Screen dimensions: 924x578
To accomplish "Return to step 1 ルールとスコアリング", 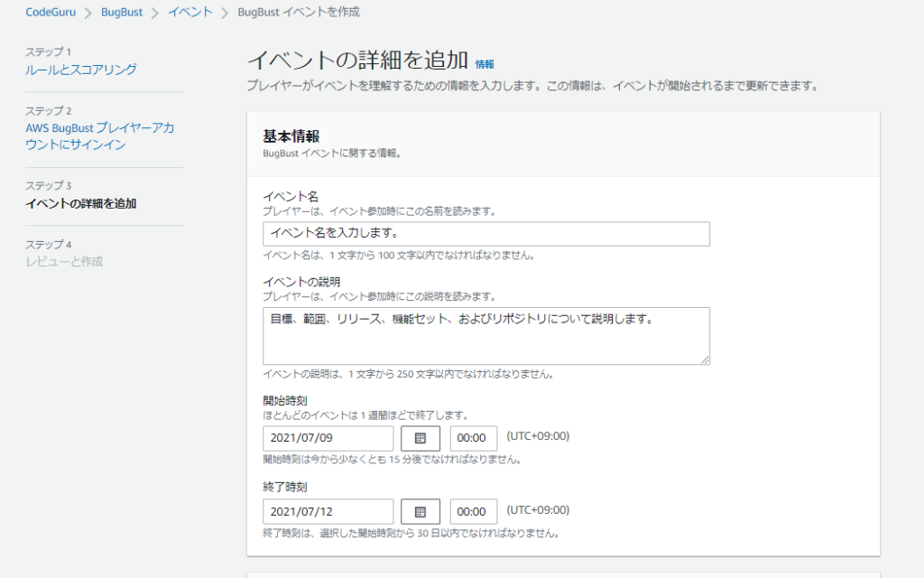I will [81, 70].
